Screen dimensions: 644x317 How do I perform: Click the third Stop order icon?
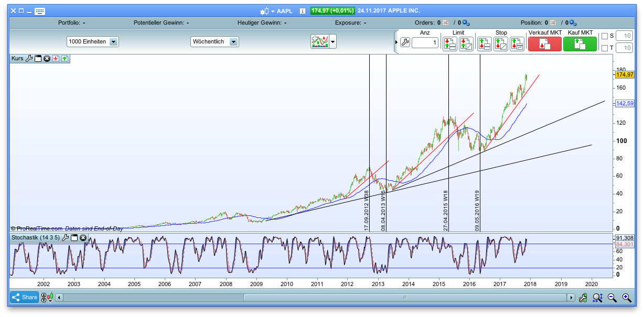click(x=517, y=44)
